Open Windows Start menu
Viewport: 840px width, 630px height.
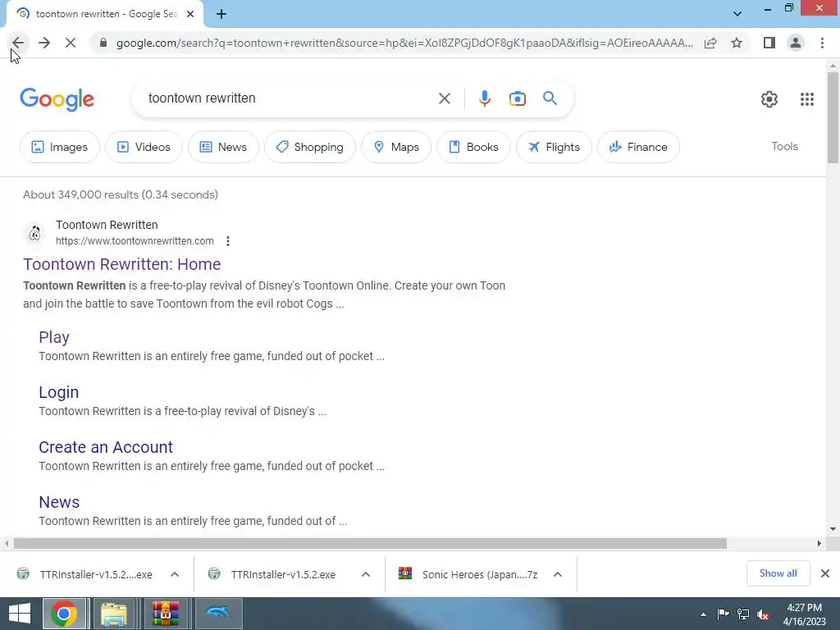click(20, 614)
